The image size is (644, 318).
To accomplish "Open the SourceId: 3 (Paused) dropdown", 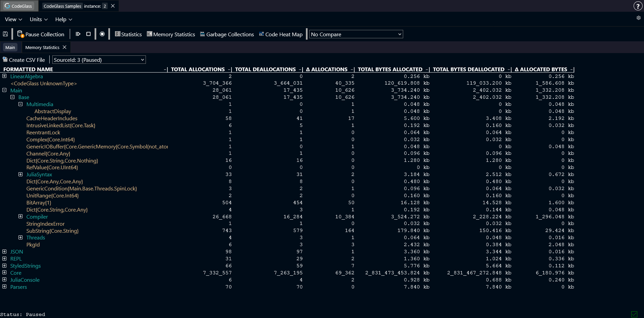I will [99, 59].
